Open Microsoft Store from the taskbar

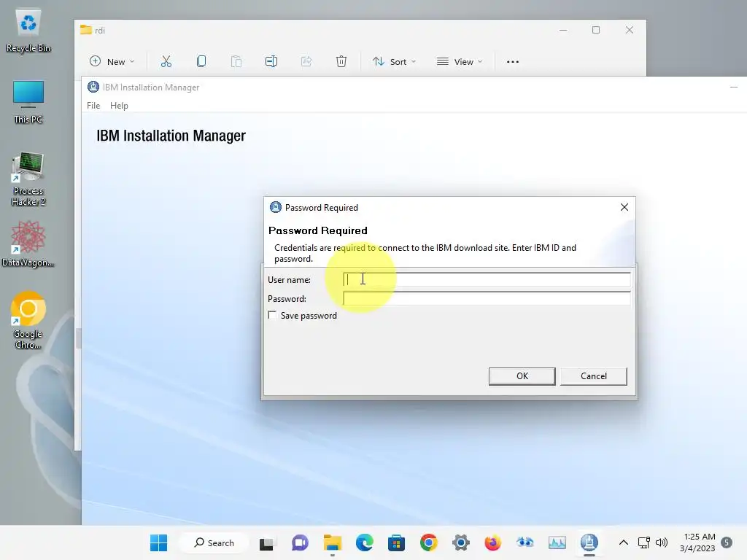396,542
